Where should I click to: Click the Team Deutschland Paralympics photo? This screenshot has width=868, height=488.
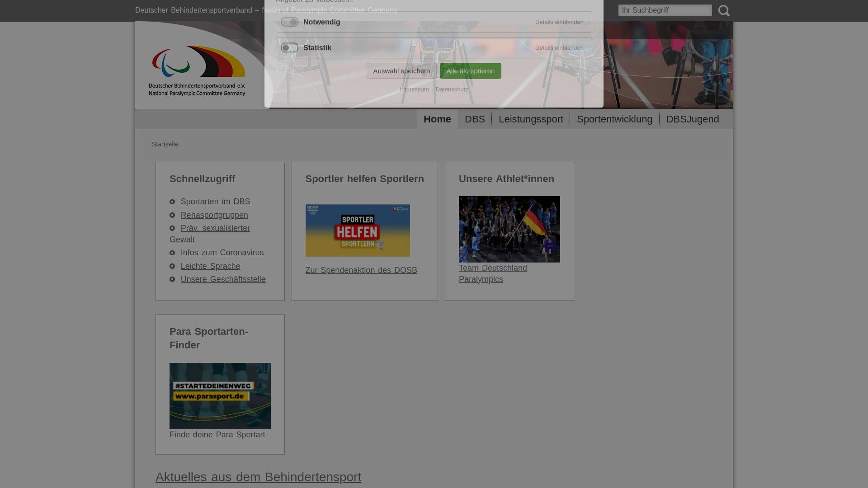pyautogui.click(x=509, y=229)
